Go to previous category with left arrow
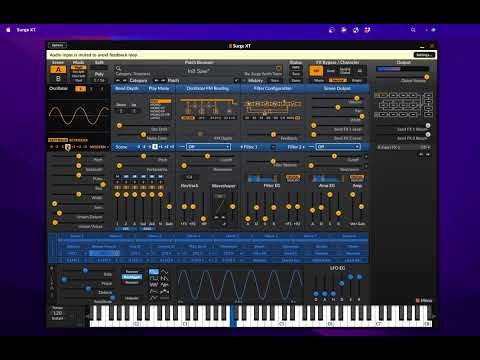The height and width of the screenshot is (360, 480). point(118,80)
